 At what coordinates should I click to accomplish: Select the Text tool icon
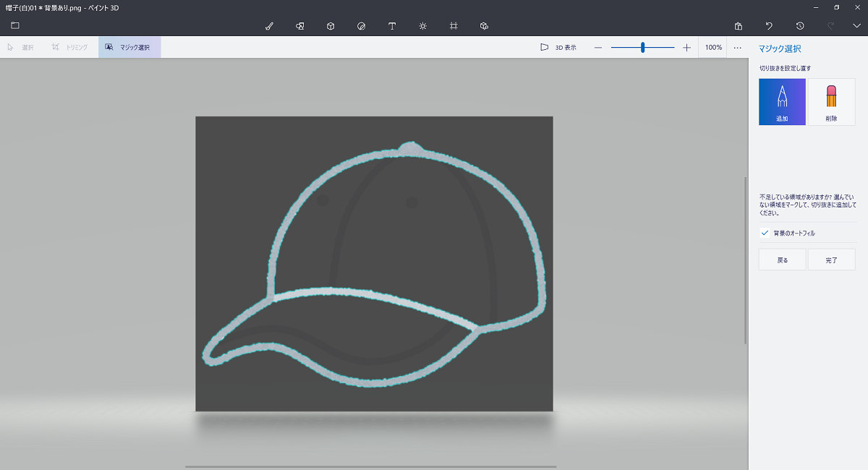(x=392, y=26)
